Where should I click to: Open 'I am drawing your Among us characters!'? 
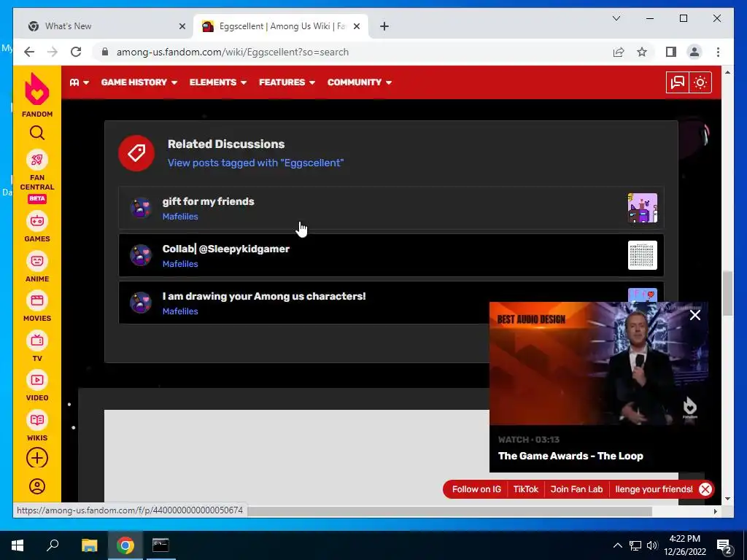click(x=264, y=296)
